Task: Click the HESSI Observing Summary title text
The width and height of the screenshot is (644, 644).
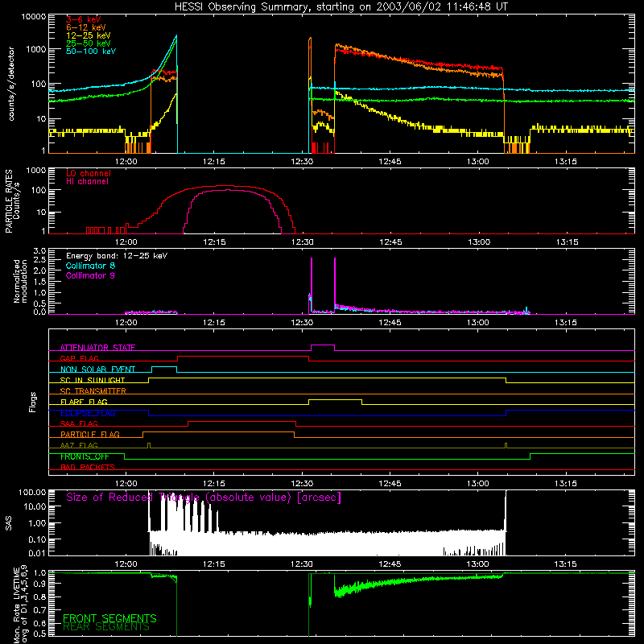Action: tap(341, 6)
